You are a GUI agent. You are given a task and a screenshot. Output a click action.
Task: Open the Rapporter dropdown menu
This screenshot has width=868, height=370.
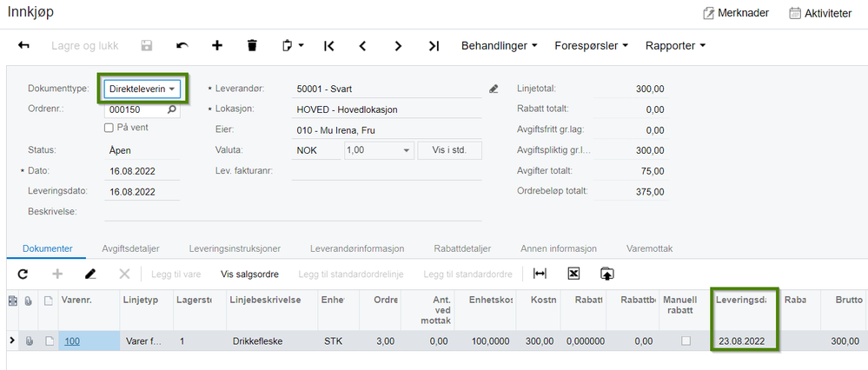[675, 46]
